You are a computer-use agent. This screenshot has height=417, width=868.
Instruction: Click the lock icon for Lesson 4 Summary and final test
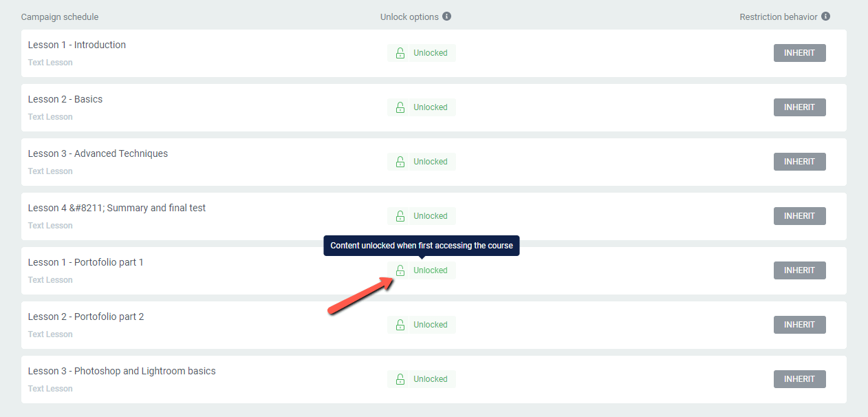pyautogui.click(x=400, y=216)
